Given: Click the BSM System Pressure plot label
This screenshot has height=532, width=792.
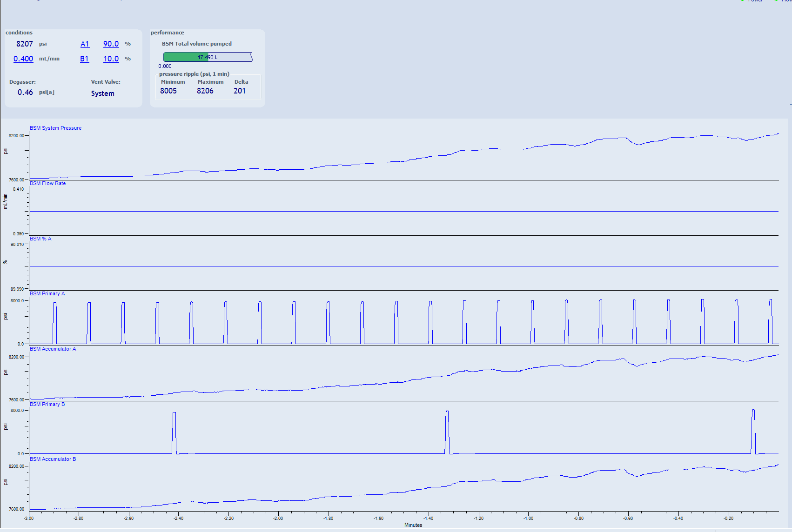Looking at the screenshot, I should [x=55, y=128].
